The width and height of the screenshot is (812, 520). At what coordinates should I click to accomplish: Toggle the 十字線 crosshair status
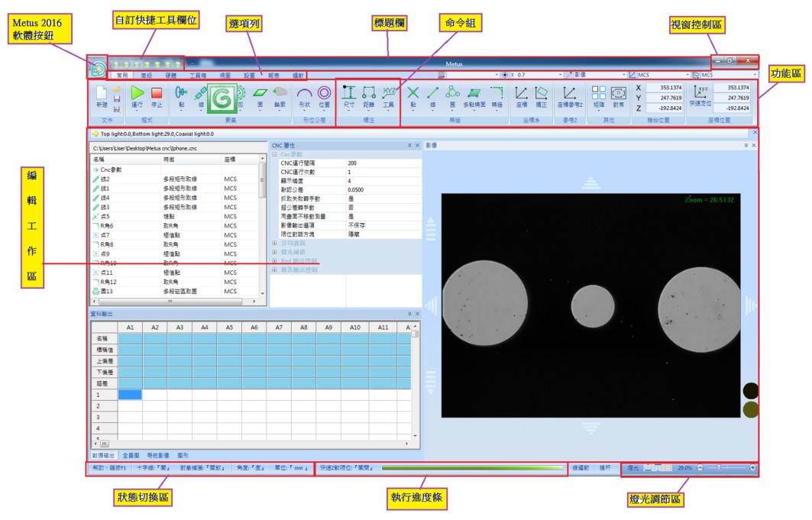pyautogui.click(x=154, y=468)
